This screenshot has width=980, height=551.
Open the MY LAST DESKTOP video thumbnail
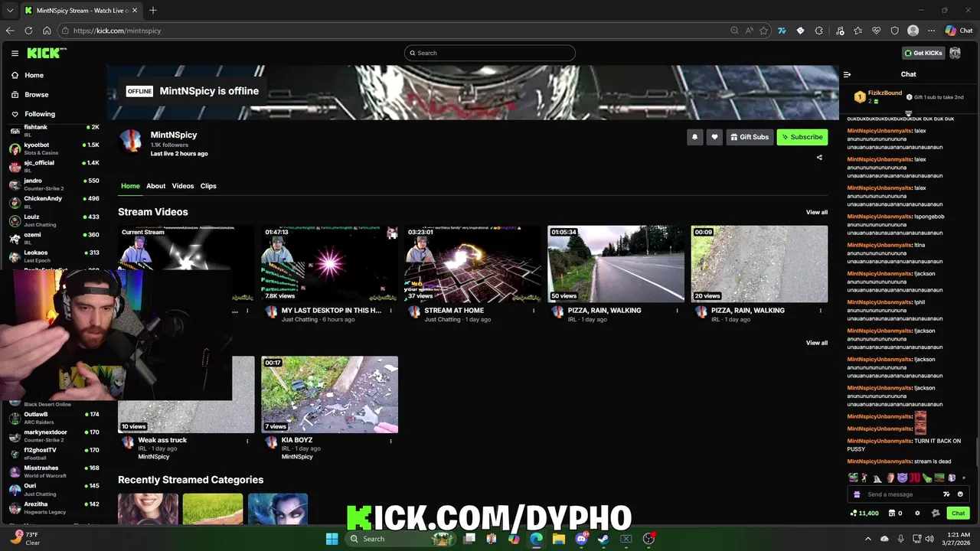329,264
